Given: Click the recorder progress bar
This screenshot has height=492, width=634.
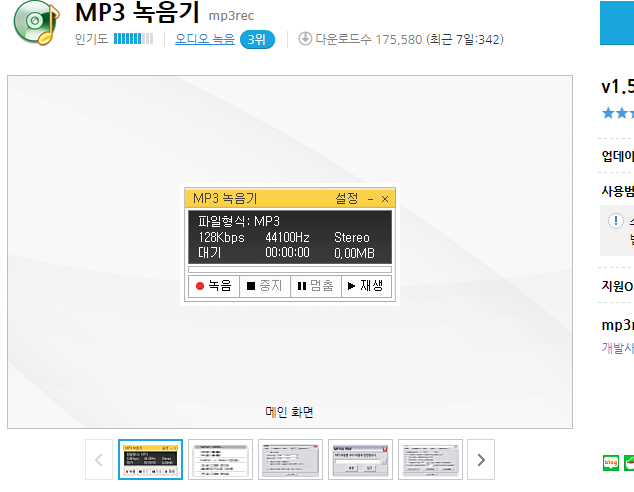Looking at the screenshot, I should click(290, 269).
